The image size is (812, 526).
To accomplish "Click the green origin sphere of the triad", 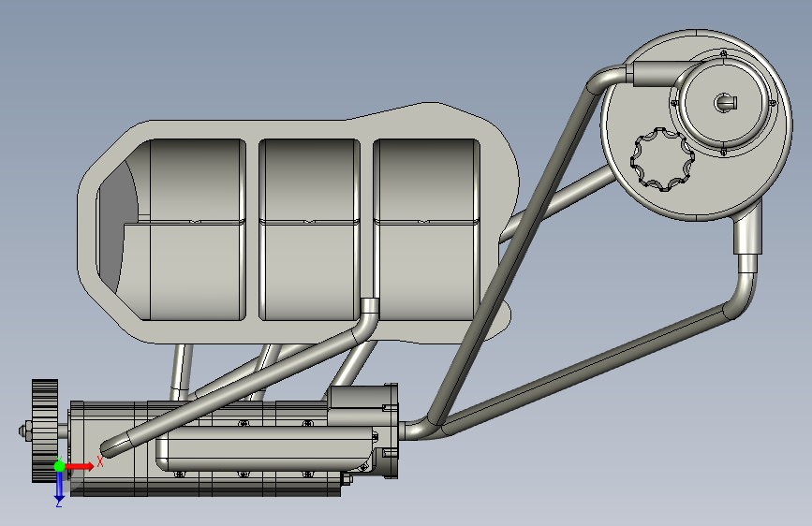I will pos(59,466).
